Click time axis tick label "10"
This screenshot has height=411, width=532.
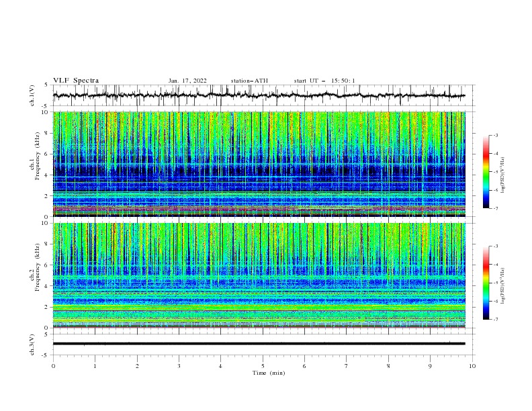tap(472, 366)
